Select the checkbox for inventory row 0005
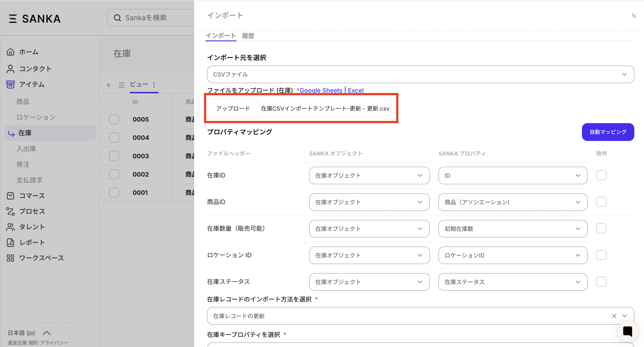The width and height of the screenshot is (644, 347). click(x=114, y=119)
